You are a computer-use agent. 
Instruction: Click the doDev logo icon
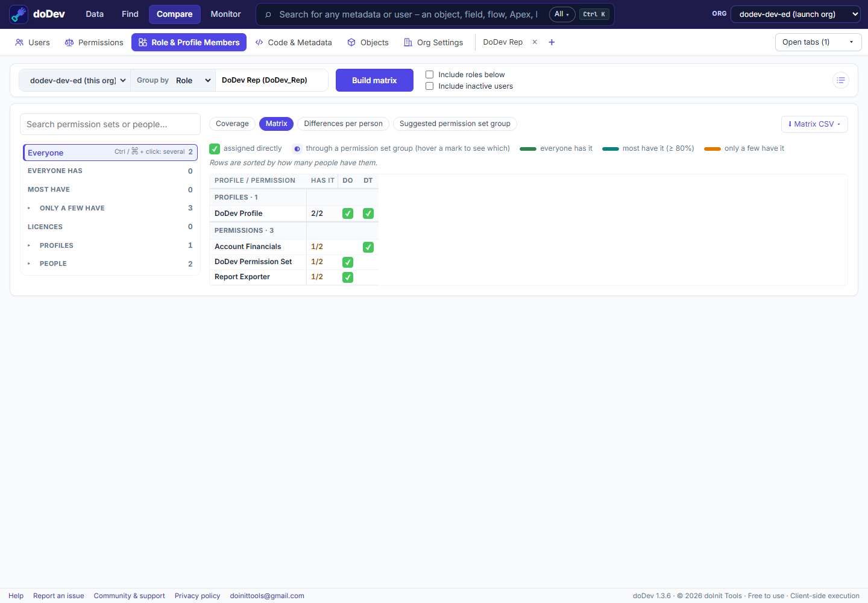[19, 14]
